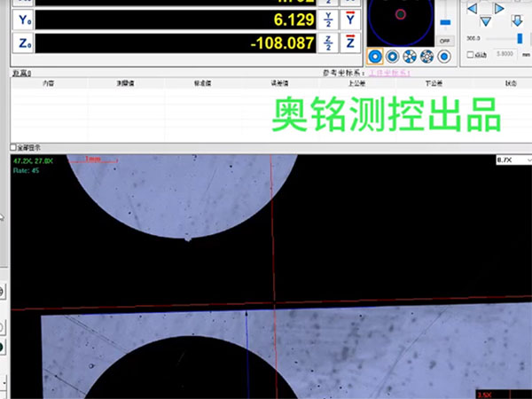Select the first full ring light mode
The height and width of the screenshot is (399, 532).
click(x=375, y=57)
